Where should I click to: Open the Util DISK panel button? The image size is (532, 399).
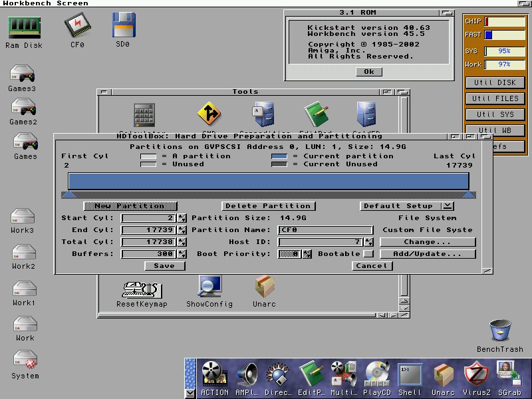pyautogui.click(x=495, y=82)
